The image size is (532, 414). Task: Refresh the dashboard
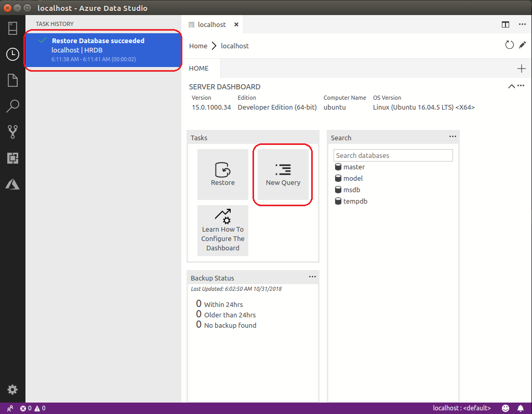click(x=509, y=45)
